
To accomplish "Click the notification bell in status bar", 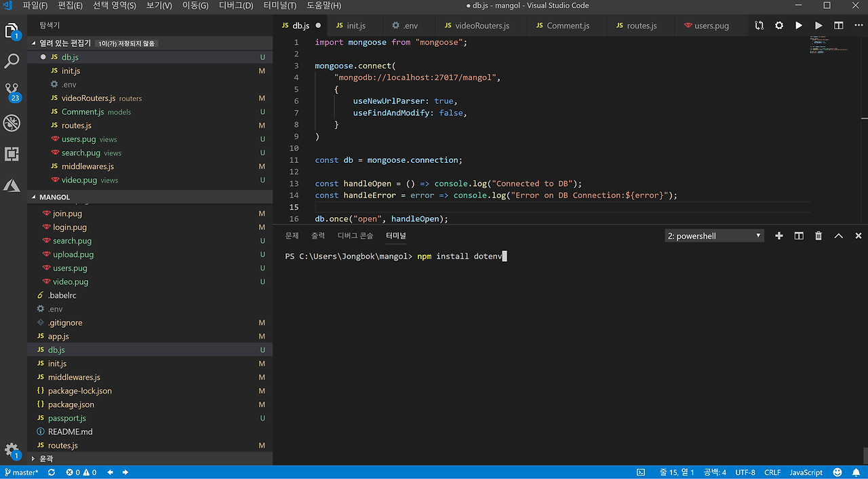I will 856,472.
